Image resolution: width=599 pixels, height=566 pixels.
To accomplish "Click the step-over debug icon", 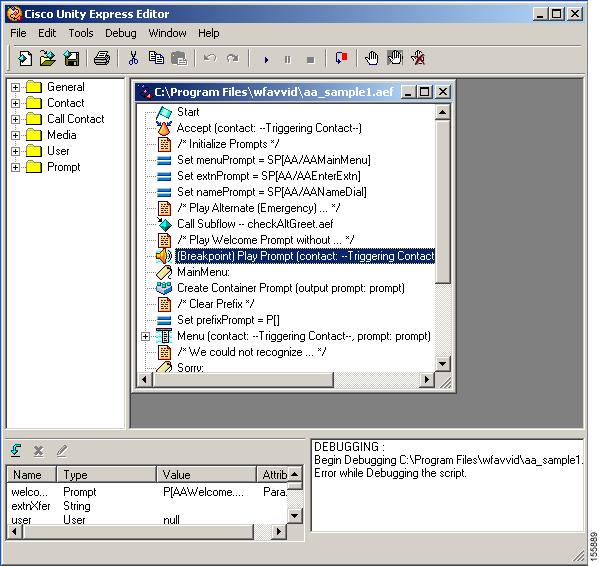I will coord(341,58).
